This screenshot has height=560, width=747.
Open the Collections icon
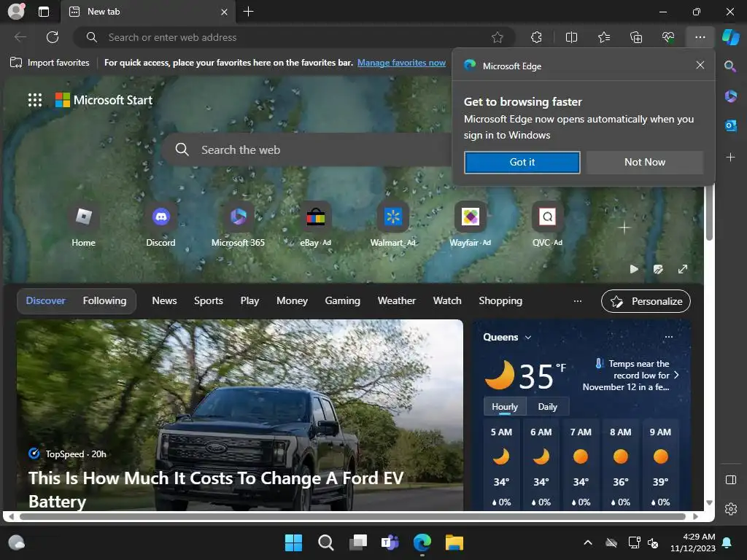(x=636, y=37)
